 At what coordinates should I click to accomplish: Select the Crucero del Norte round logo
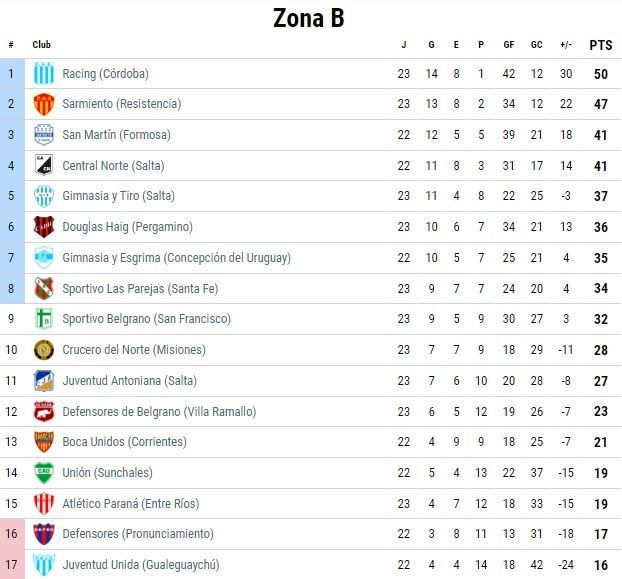point(43,350)
